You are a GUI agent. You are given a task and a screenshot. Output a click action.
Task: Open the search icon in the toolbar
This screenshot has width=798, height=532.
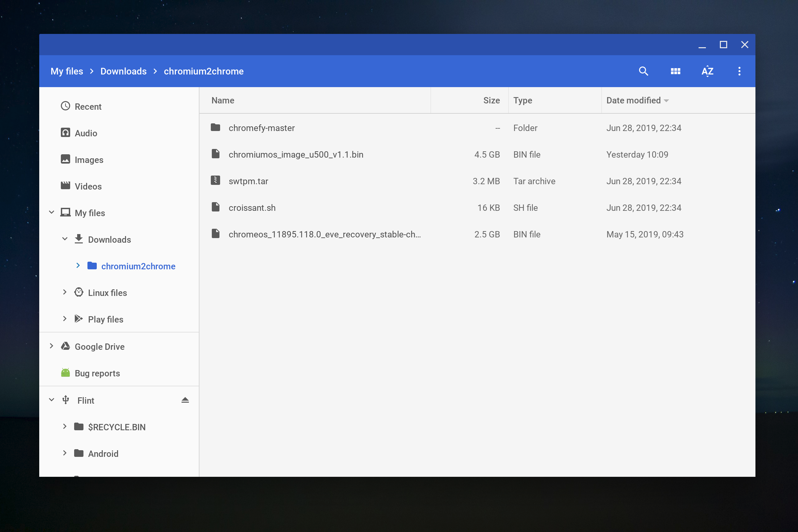pyautogui.click(x=644, y=71)
